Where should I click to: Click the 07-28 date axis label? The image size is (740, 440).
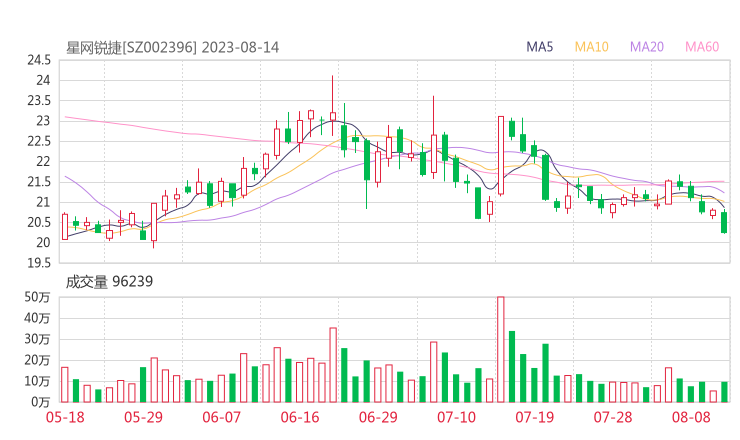[x=613, y=417]
